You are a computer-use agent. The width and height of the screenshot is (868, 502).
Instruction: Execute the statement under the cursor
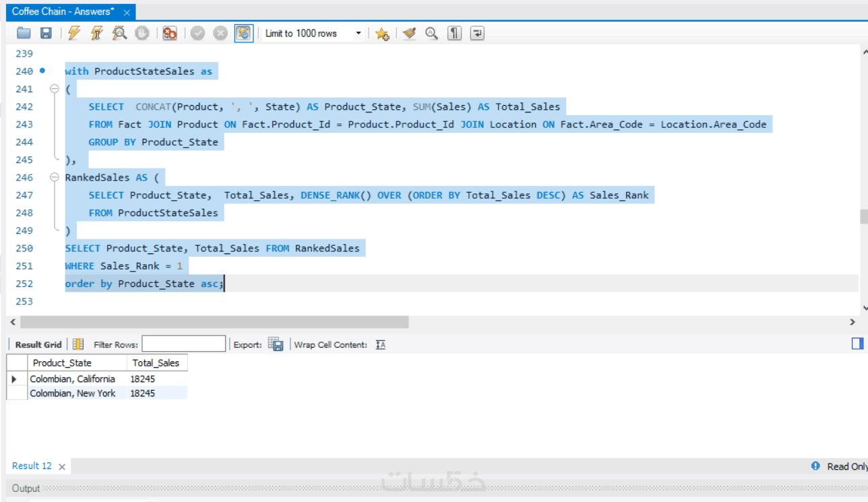pos(96,33)
